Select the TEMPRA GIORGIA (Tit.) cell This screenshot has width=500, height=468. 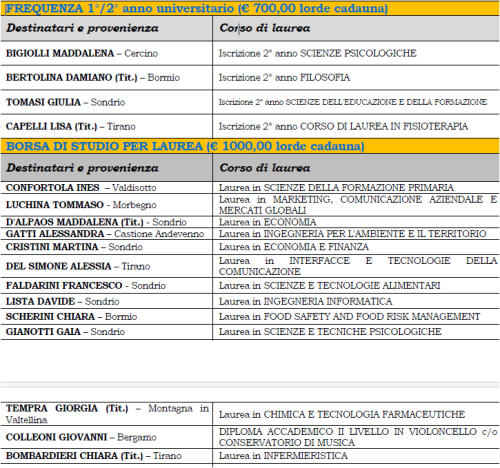(x=107, y=414)
